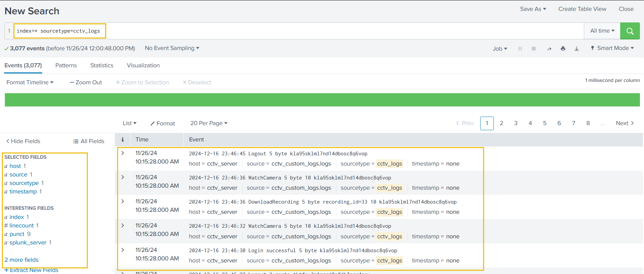This screenshot has height=274, width=644.
Task: Open the Smart Mode dropdown
Action: tap(612, 48)
